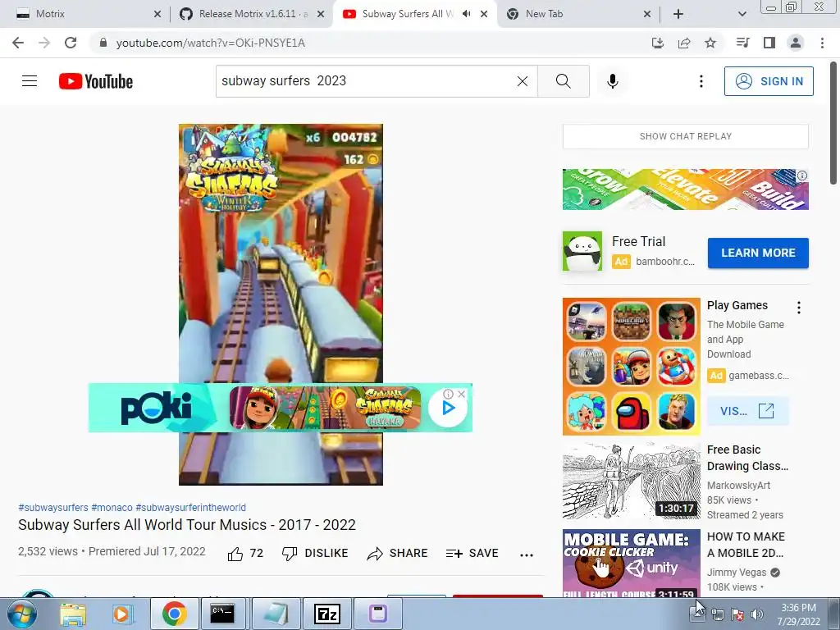Click the volume speaker tray icon
Image resolution: width=840 pixels, height=630 pixels.
757,614
